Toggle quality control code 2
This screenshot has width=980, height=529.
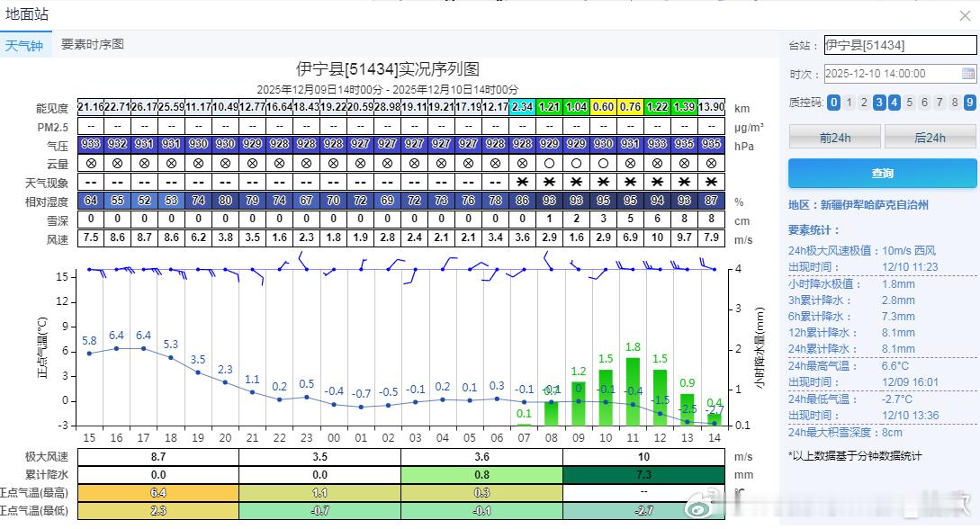point(864,103)
